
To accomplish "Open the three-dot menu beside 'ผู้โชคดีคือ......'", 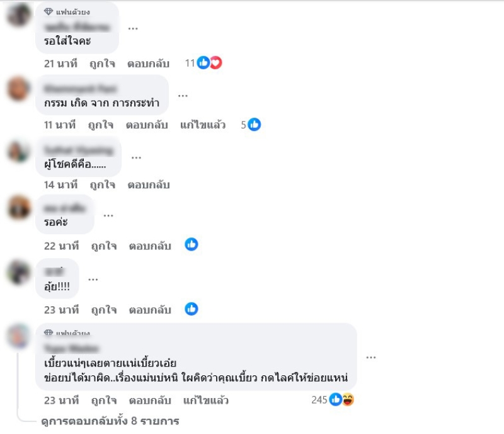I will coord(136,157).
